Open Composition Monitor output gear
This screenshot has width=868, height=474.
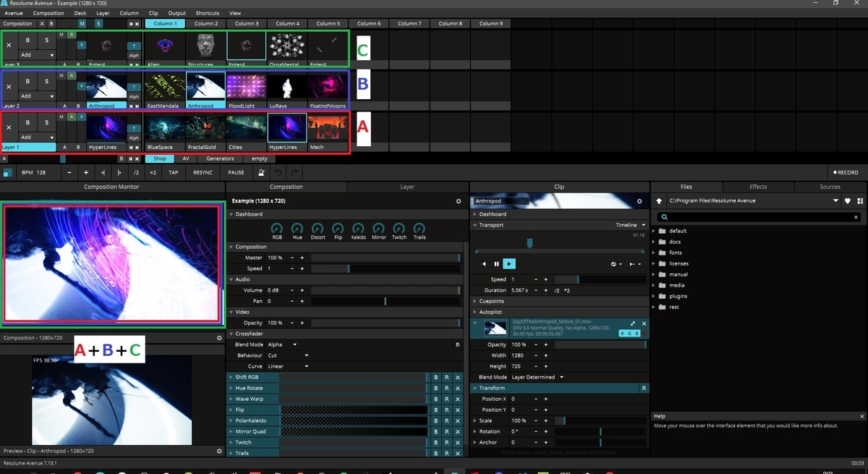pos(219,338)
